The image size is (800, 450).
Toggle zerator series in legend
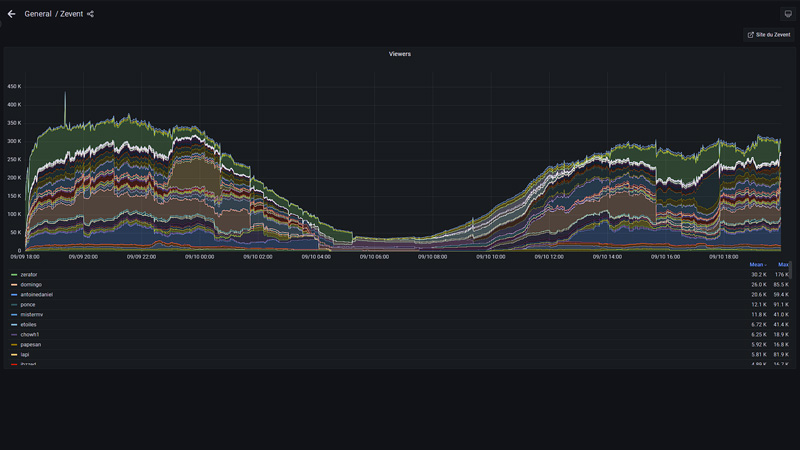pos(28,275)
